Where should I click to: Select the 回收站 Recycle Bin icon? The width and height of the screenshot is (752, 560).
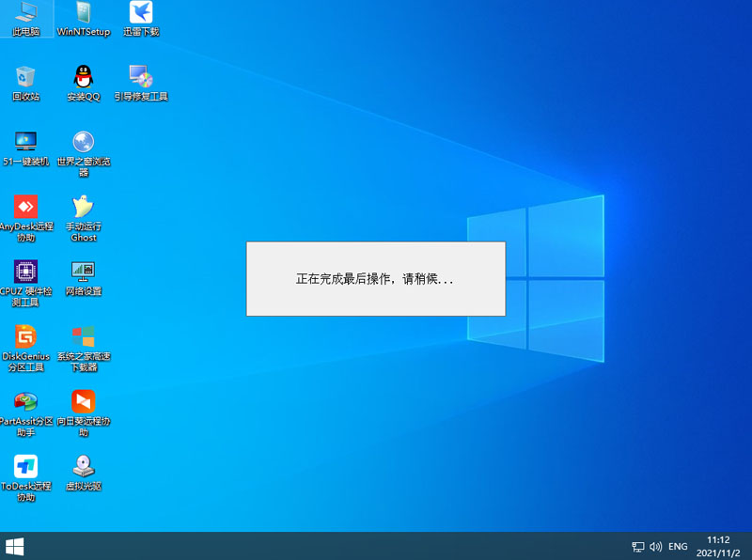tap(25, 77)
